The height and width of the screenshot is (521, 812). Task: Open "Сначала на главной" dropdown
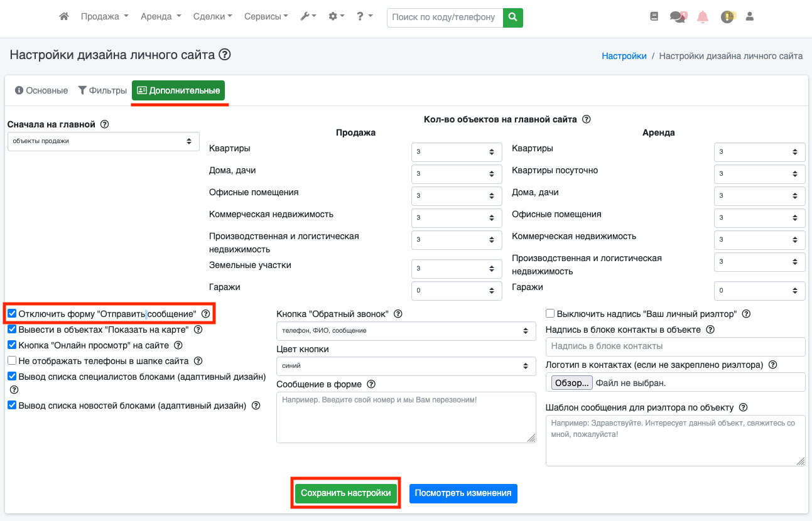[x=103, y=141]
